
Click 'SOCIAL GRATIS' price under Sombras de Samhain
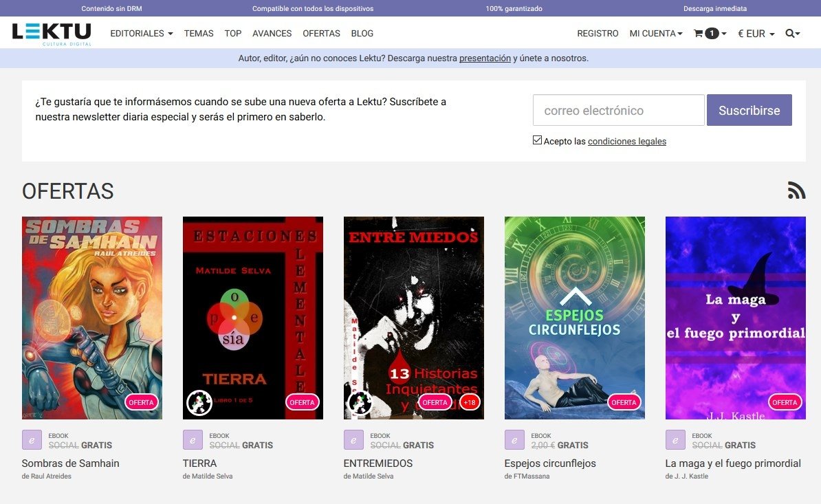tap(80, 445)
